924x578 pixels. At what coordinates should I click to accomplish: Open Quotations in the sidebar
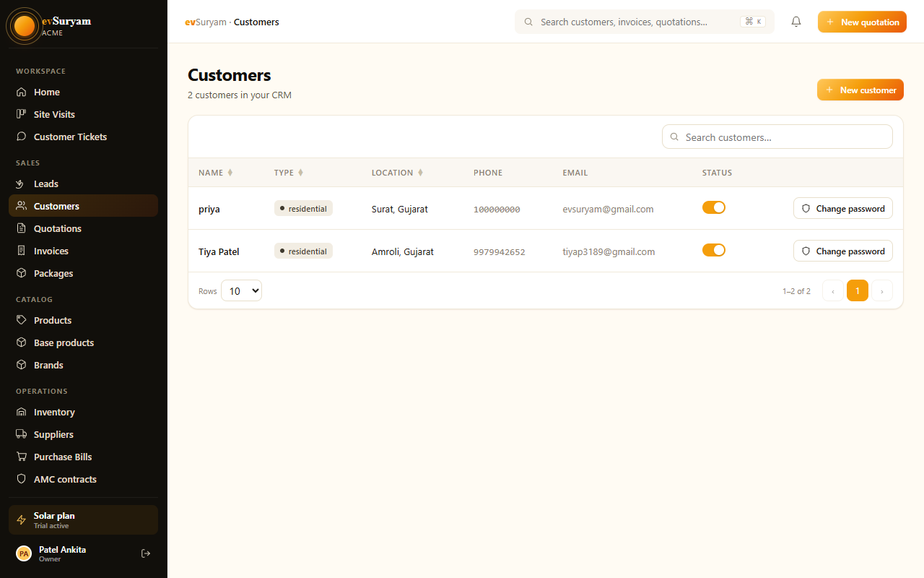83,228
